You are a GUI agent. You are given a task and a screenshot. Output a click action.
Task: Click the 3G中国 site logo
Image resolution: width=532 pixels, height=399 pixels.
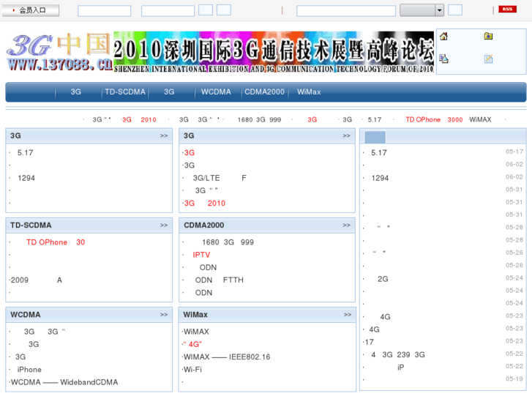(x=59, y=52)
